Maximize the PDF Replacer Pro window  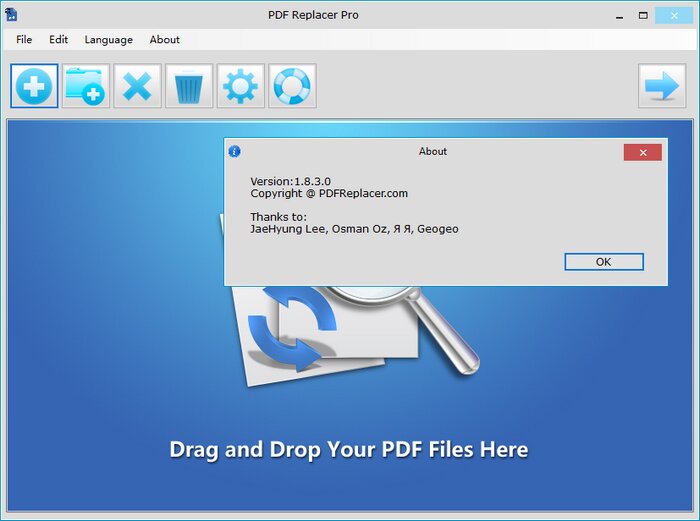coord(643,16)
